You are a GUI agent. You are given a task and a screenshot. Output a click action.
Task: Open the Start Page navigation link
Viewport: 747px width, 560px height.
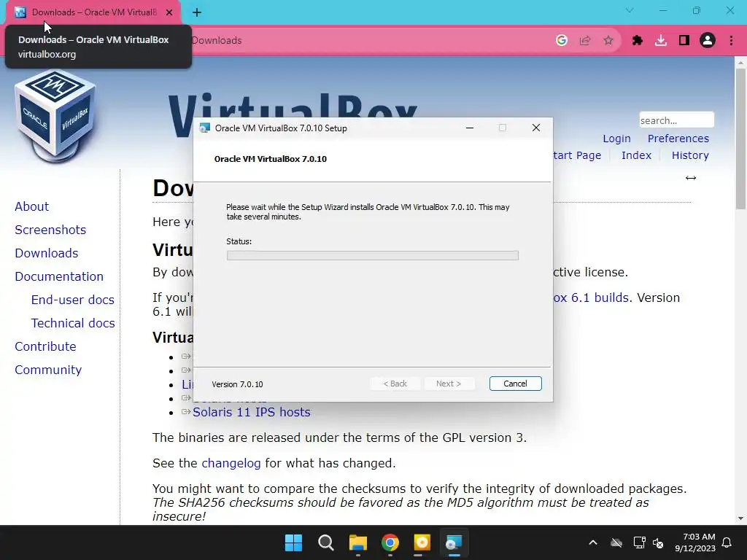[x=577, y=155]
